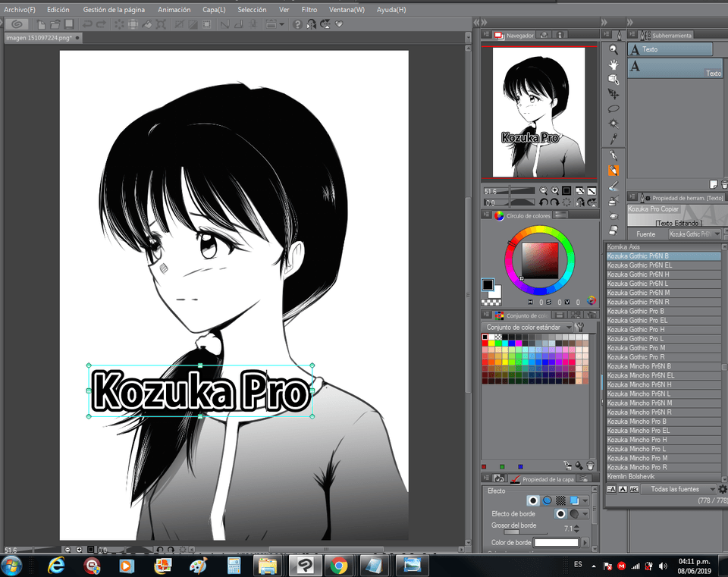The width and height of the screenshot is (728, 577).
Task: Open font list settings gear icon
Action: tap(723, 489)
